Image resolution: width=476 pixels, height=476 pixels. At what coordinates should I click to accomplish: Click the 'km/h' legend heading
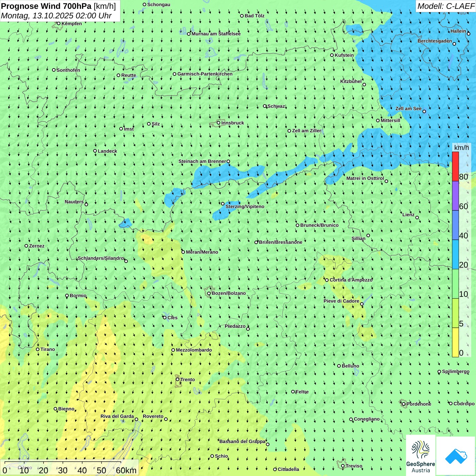coord(461,147)
